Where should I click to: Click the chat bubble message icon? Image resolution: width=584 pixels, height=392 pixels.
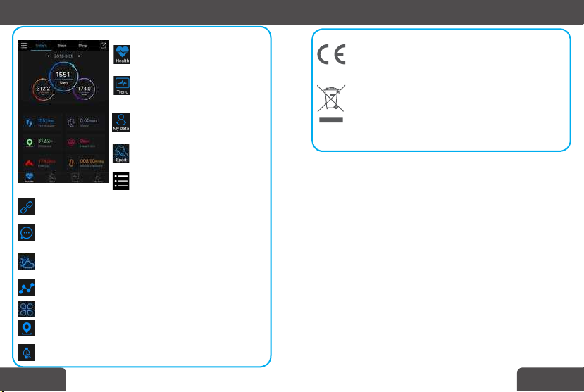coord(27,233)
